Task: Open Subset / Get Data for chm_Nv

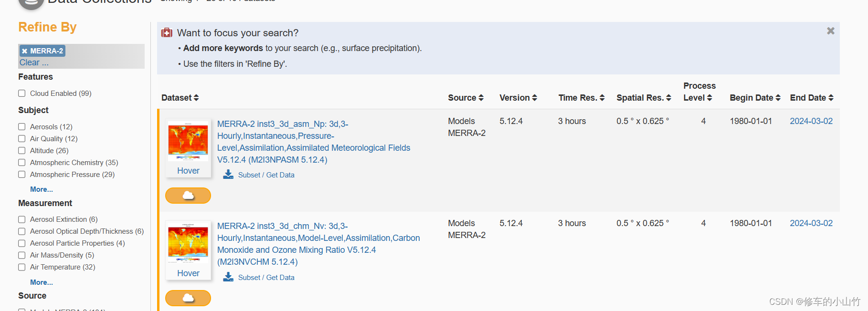Action: pyautogui.click(x=266, y=278)
